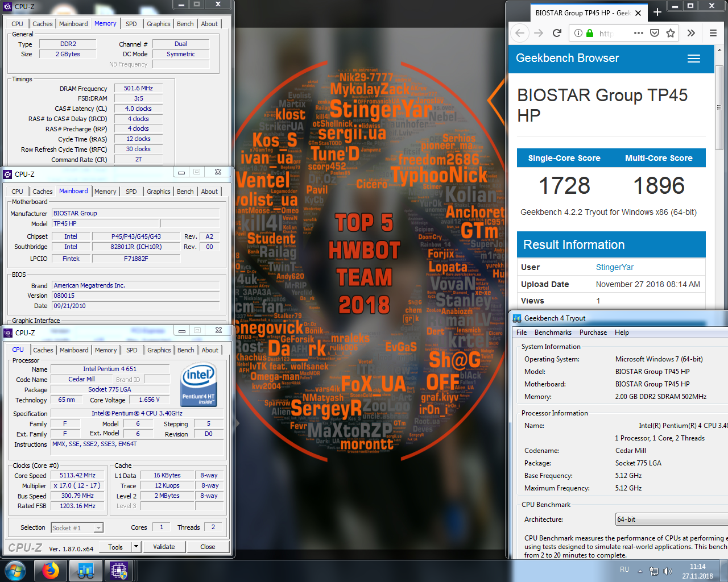Open page actions three-dots menu

tap(639, 33)
